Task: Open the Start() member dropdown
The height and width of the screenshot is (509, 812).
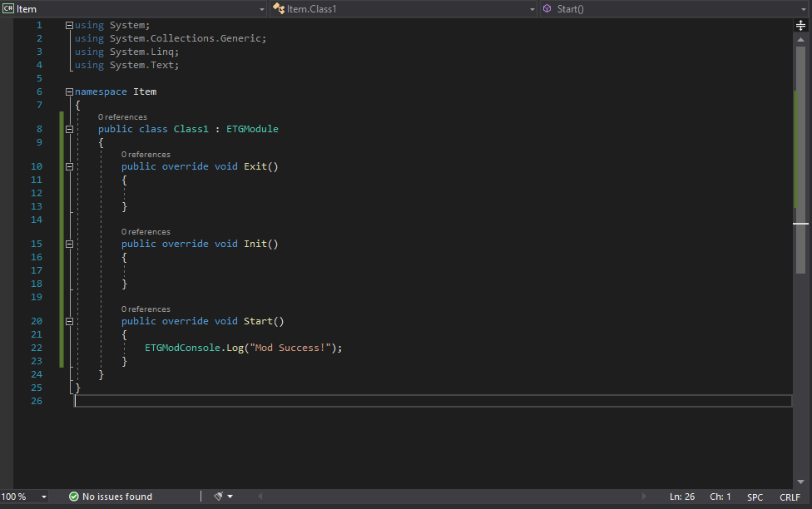Action: (x=676, y=9)
